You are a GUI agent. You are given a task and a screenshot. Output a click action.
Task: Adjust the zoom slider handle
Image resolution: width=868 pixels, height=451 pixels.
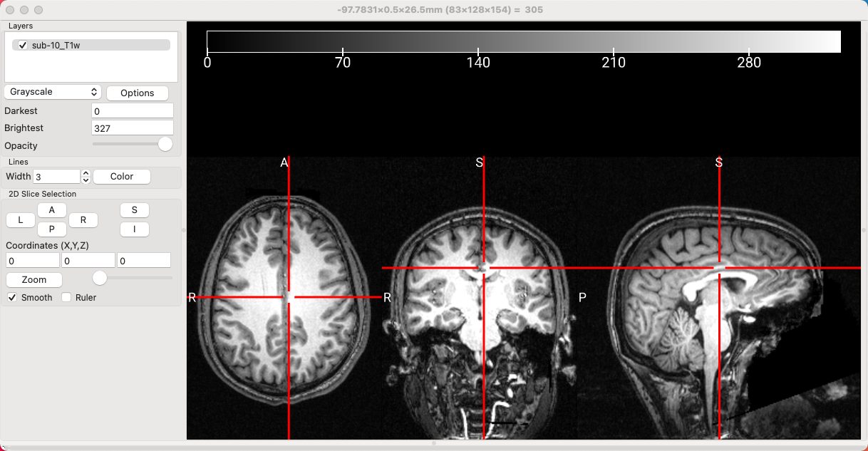point(100,277)
